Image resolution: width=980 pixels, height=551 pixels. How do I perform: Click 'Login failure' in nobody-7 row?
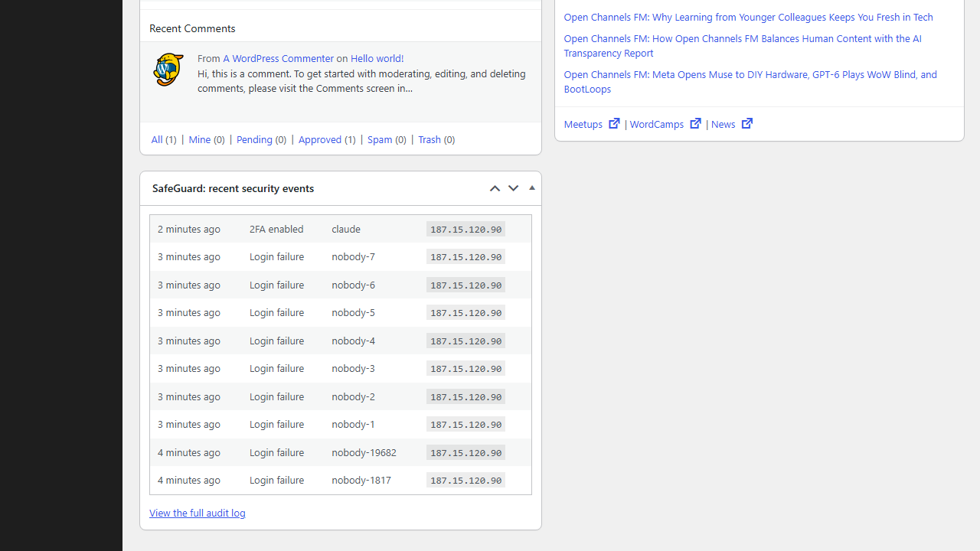pos(276,256)
